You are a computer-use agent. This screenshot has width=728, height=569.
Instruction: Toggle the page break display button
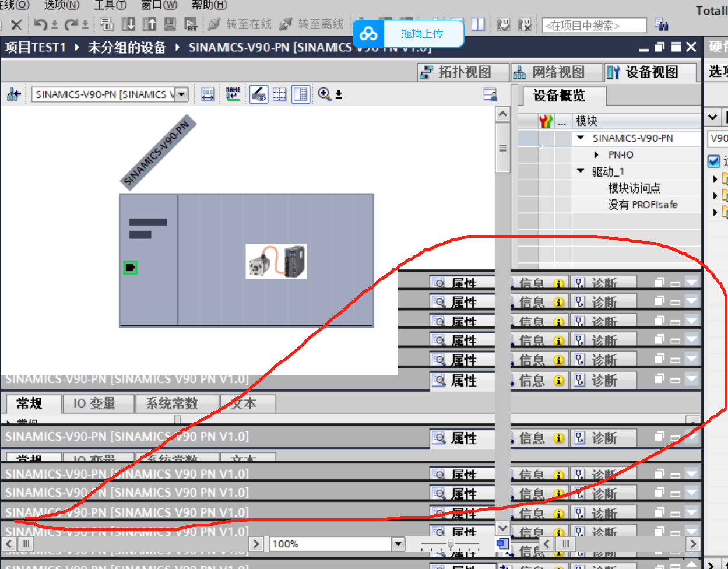click(280, 94)
